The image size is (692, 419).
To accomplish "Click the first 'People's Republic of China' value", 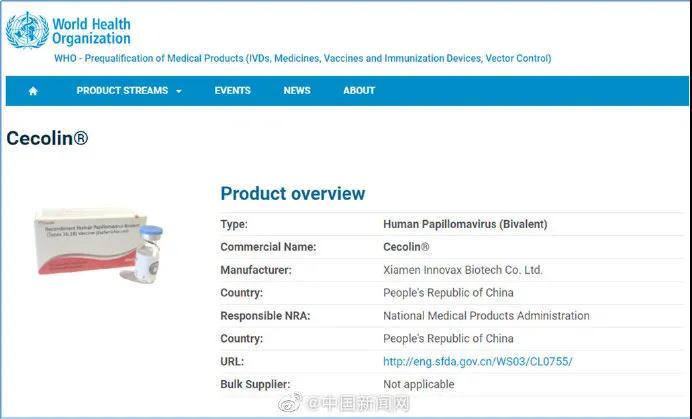I will point(448,293).
